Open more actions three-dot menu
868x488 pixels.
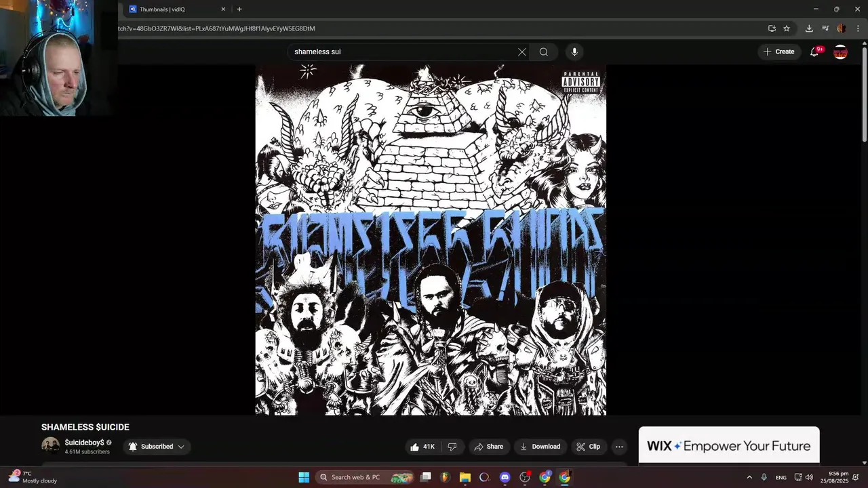[619, 447]
